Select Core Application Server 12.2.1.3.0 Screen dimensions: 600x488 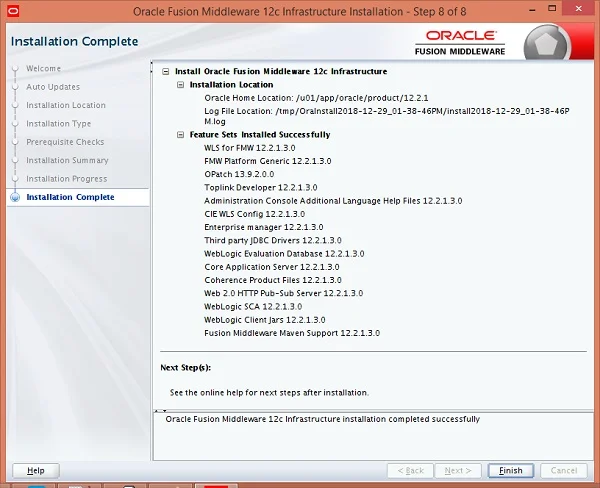(x=272, y=267)
